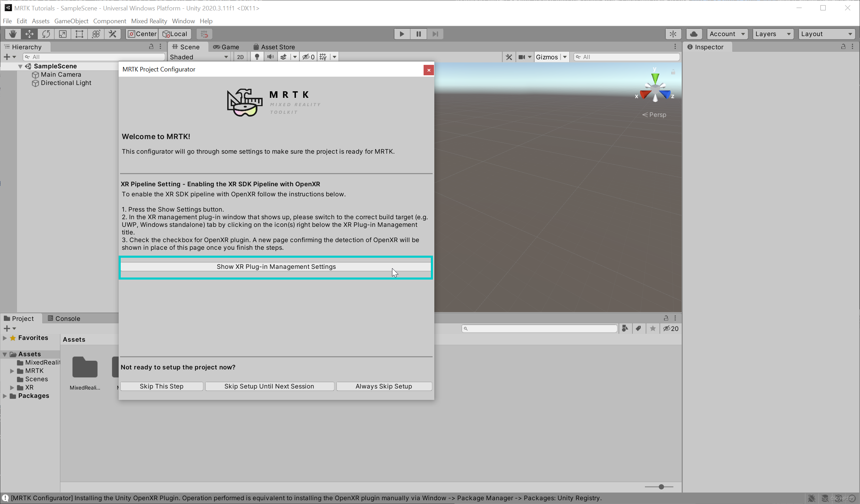Select the Scale tool
Screen dimensions: 860x504
tap(63, 34)
